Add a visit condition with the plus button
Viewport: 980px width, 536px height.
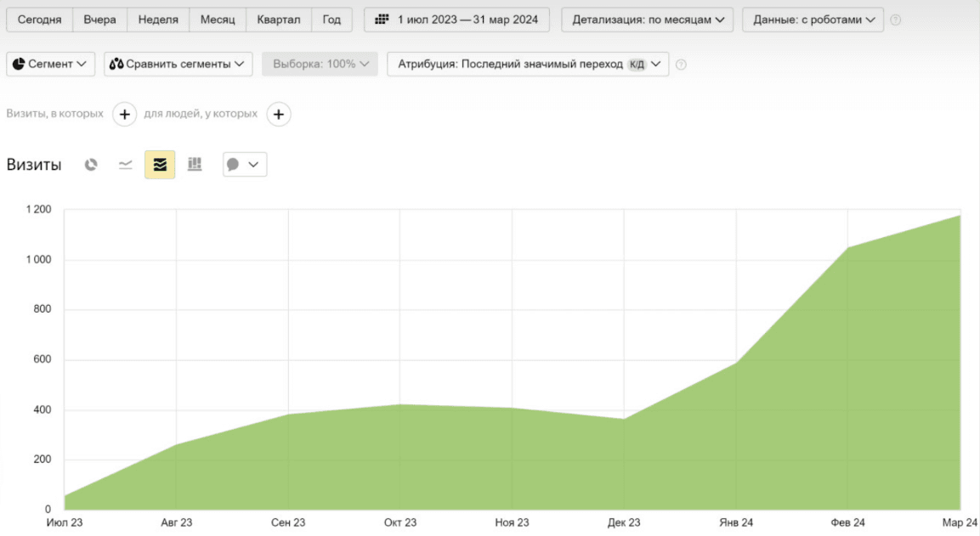point(124,115)
